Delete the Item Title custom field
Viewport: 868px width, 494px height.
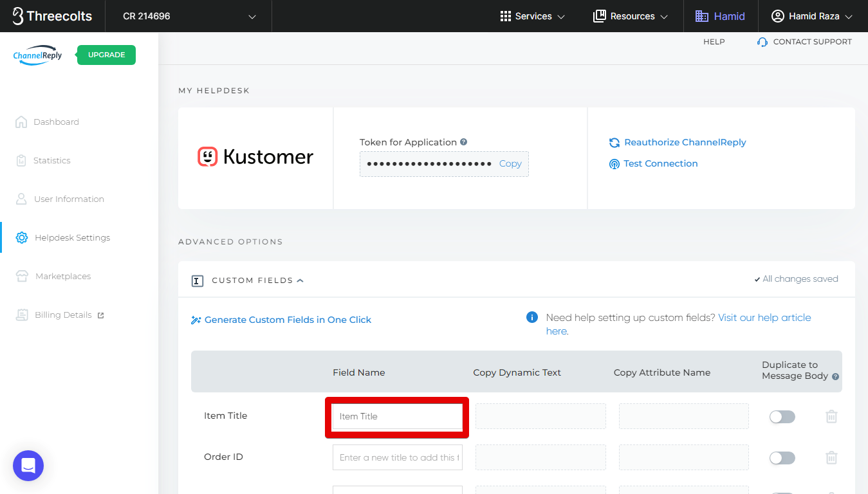(x=831, y=416)
